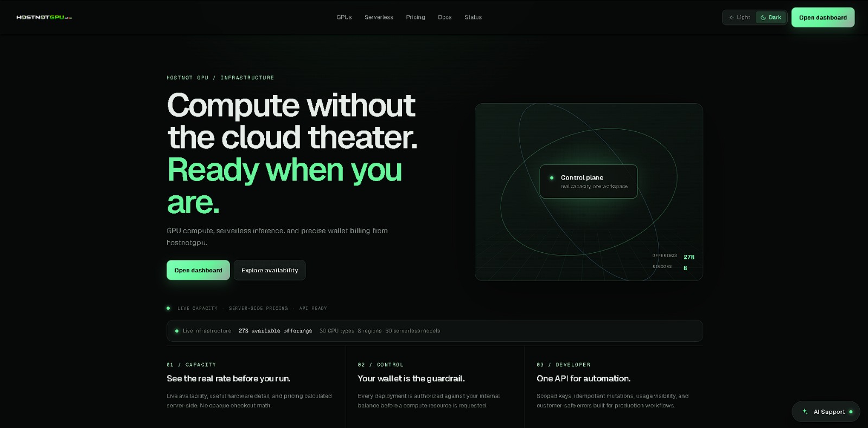Screen dimensions: 868x428
Task: Click 'Your wallet is the guardrail.' heading
Action: click(x=411, y=379)
